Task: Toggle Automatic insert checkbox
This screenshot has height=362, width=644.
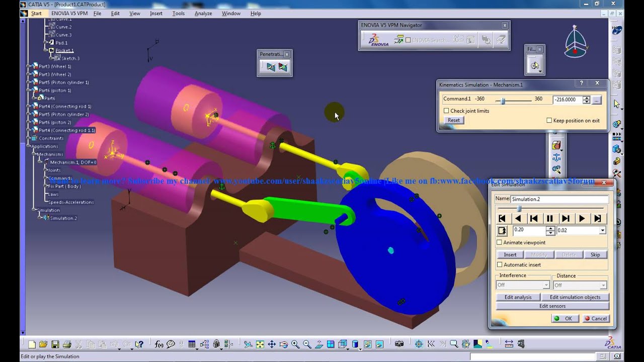Action: point(500,264)
